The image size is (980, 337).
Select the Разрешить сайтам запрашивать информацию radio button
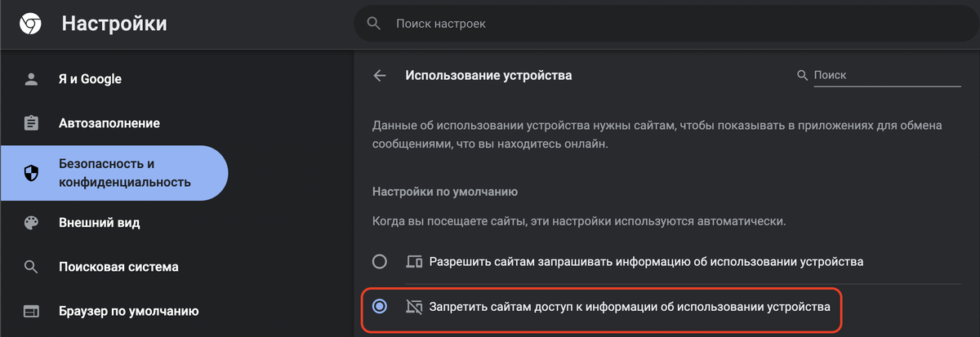click(x=380, y=262)
